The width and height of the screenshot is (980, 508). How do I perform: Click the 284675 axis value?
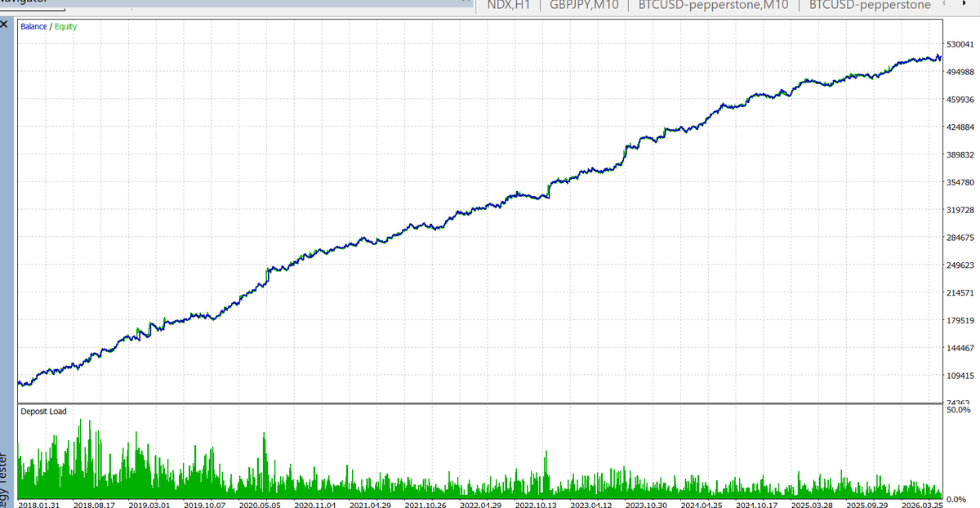click(962, 238)
